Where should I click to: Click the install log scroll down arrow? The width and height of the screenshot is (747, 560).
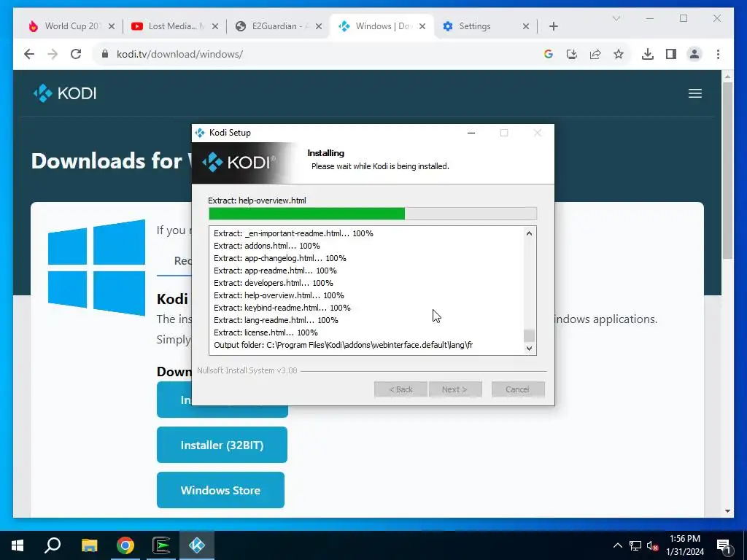(x=529, y=349)
